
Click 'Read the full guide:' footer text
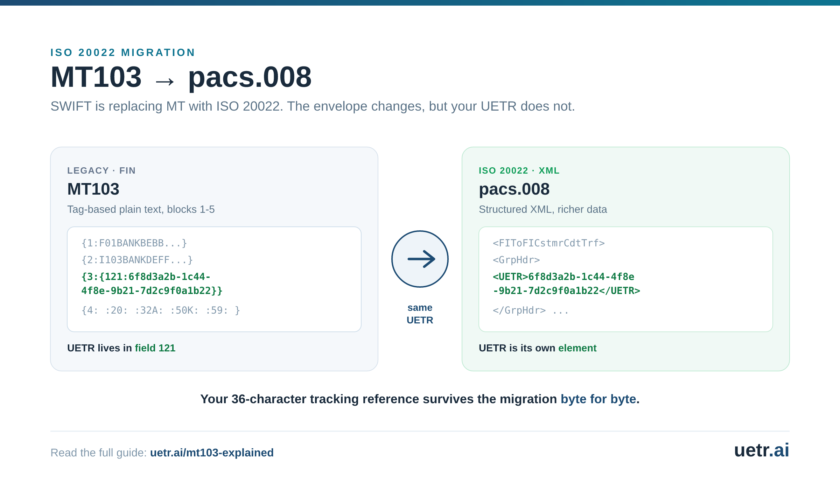98,453
